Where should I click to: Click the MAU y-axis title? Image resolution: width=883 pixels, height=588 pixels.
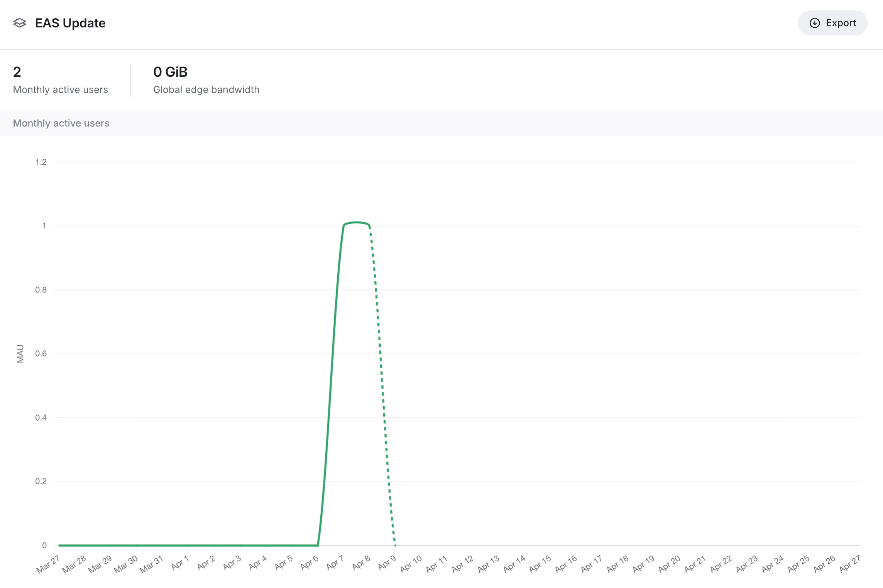[x=20, y=353]
